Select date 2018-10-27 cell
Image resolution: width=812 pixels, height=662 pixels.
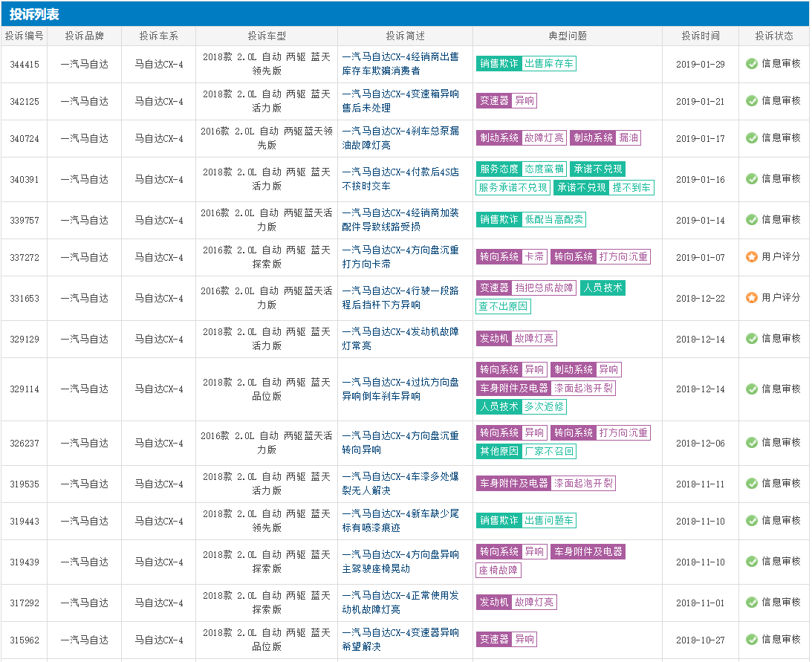tap(700, 640)
